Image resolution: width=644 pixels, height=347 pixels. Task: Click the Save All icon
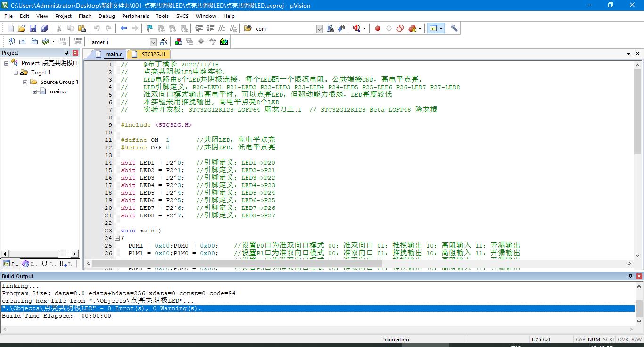pyautogui.click(x=44, y=28)
